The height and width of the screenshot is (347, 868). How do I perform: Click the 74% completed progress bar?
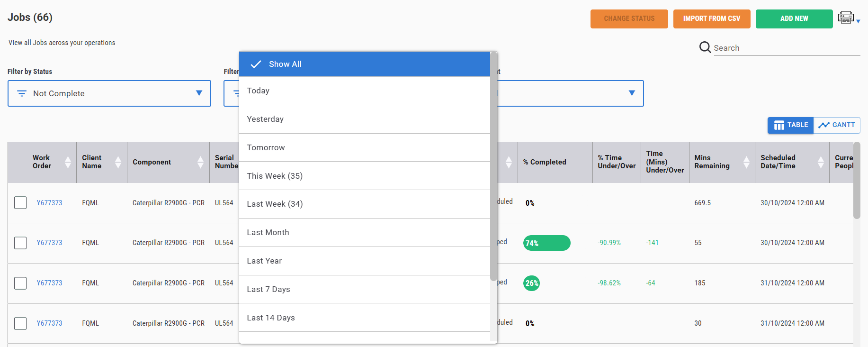coord(546,243)
